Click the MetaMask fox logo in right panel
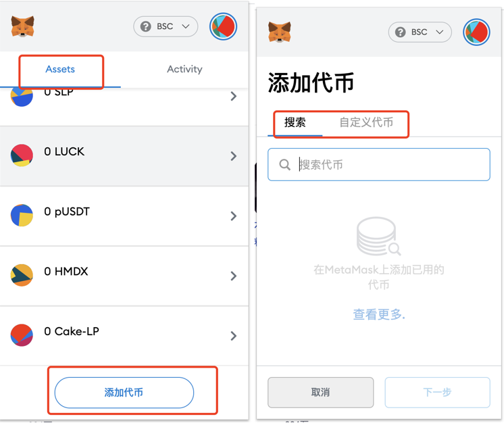The image size is (504, 423). coord(279,32)
